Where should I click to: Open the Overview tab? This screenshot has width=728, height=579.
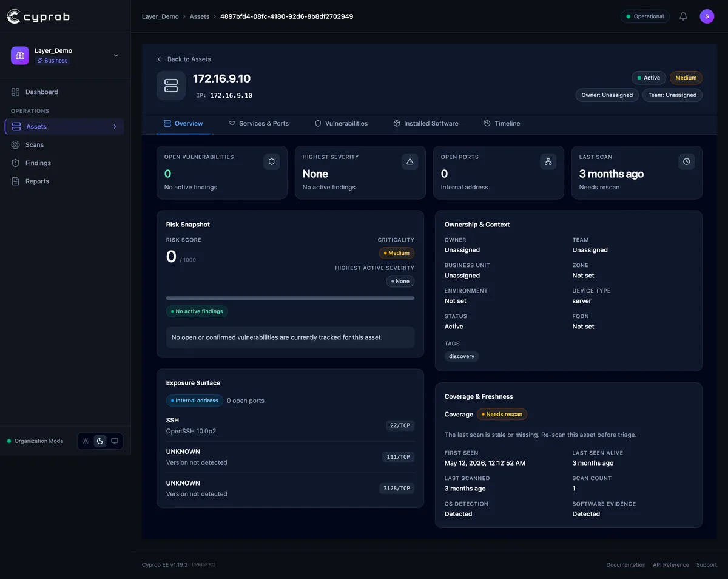click(183, 123)
